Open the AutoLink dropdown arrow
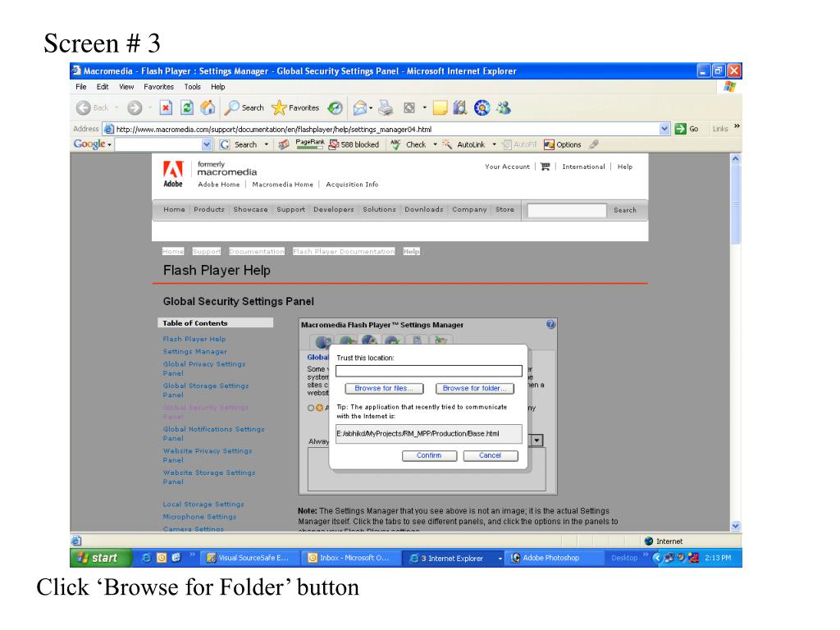 (x=494, y=144)
